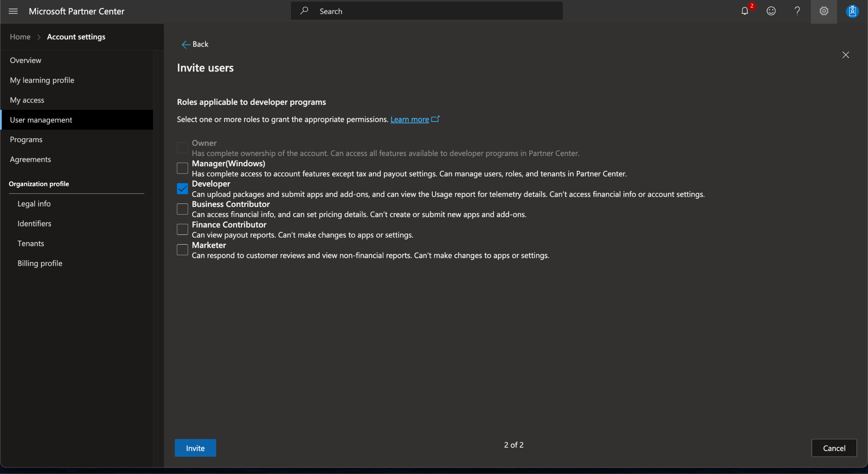The height and width of the screenshot is (474, 868).
Task: Go to Home in the breadcrumb
Action: tap(20, 37)
